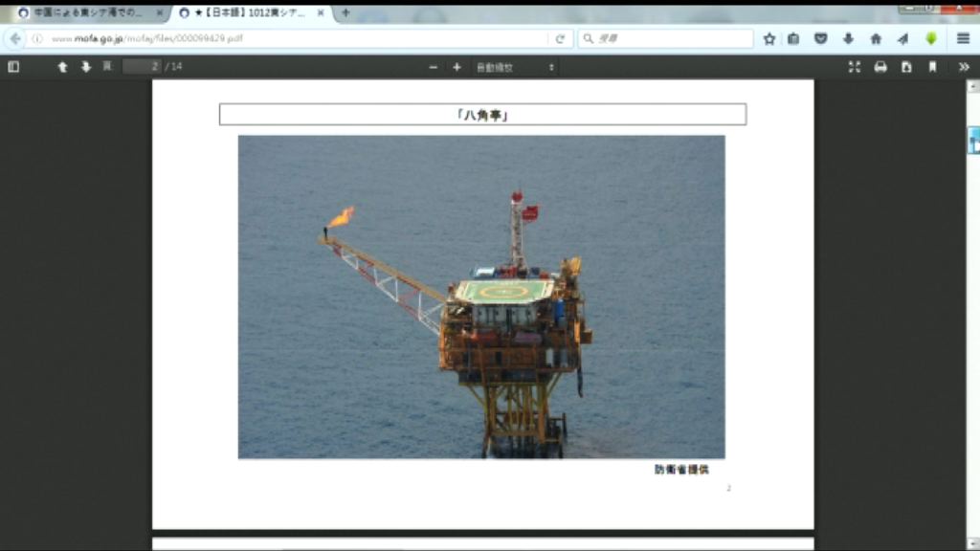Open the Firefox hamburger menu

[962, 38]
